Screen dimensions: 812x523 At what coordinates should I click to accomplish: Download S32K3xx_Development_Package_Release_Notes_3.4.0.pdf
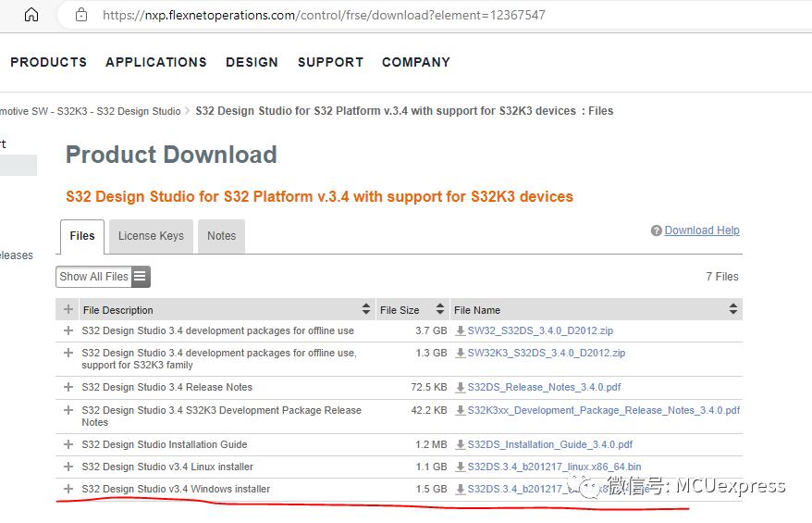point(604,410)
